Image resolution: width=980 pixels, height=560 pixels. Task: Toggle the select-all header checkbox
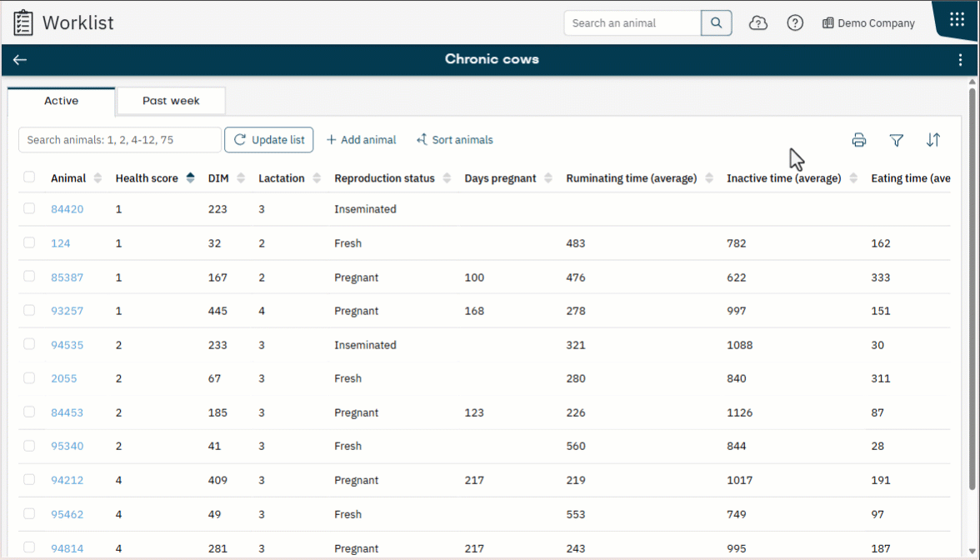tap(29, 177)
